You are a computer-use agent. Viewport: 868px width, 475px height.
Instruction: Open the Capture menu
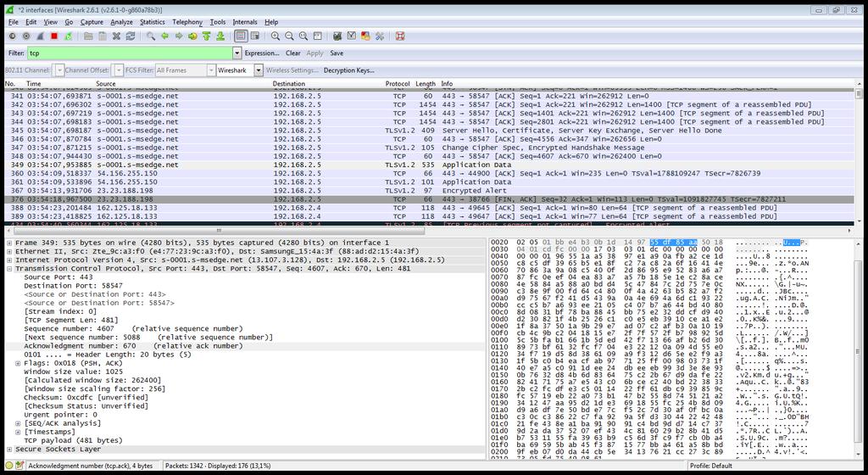[92, 22]
